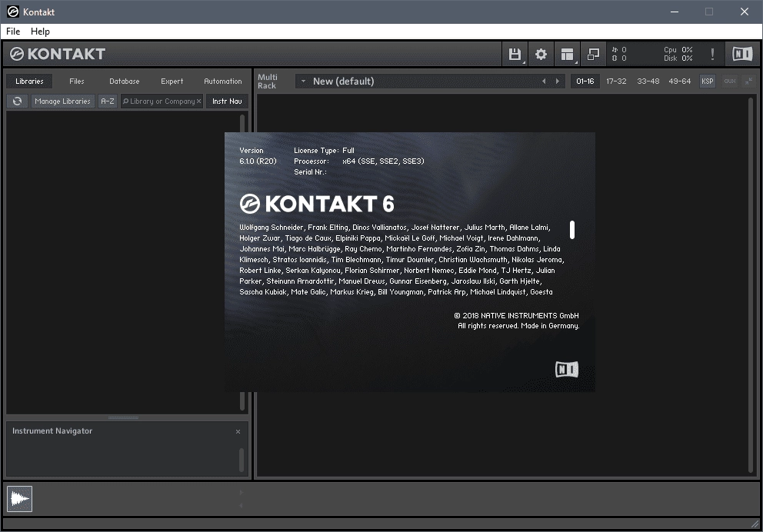Open the save/load disk icon menu
The image size is (763, 532).
[515, 54]
